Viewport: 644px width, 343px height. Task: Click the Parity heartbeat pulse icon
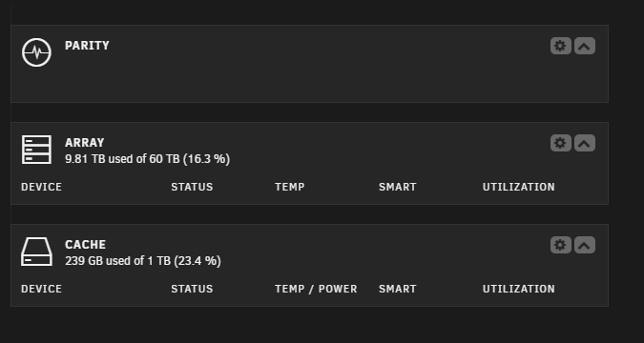tap(36, 52)
